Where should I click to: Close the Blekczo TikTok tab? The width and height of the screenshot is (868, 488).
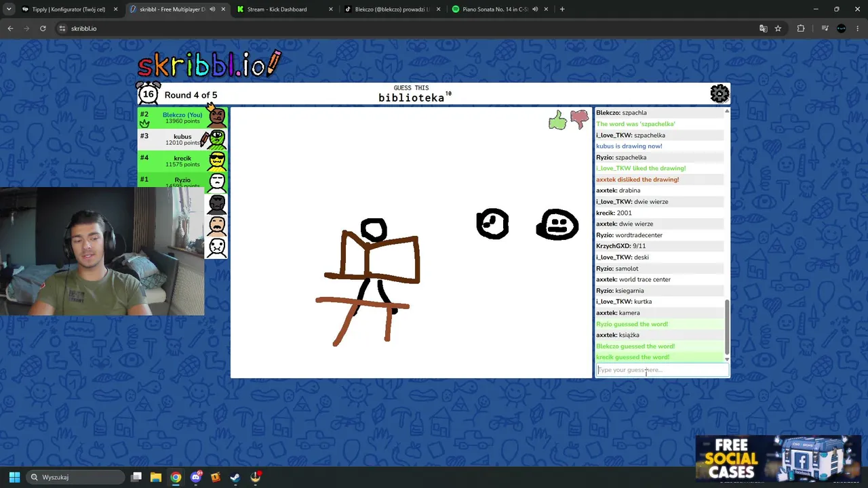coord(438,9)
